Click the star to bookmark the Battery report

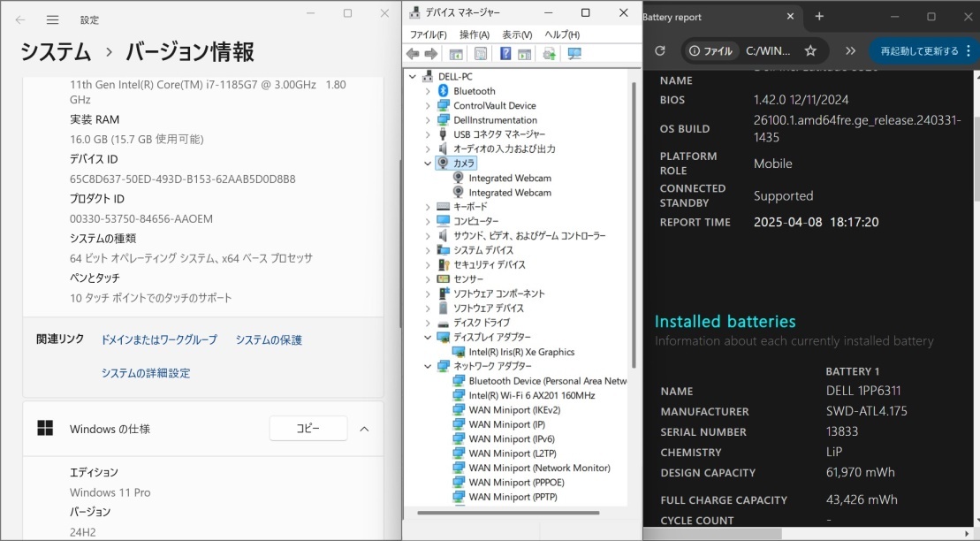[x=810, y=50]
